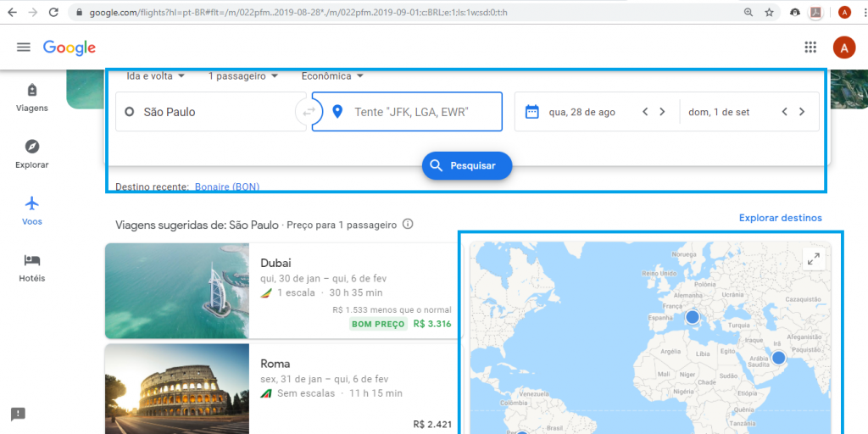Swap origin and destination
The image size is (868, 434).
309,112
